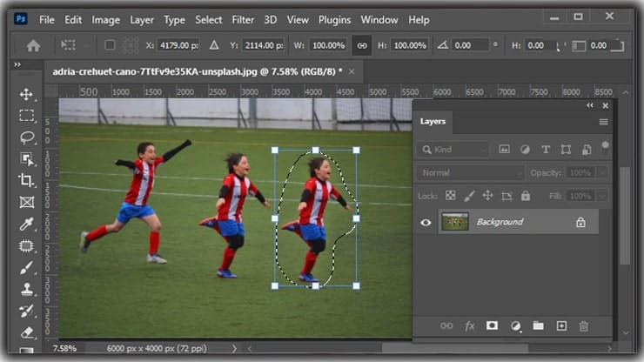Select the Frame tool
Viewport: 644px width, 362px height.
pyautogui.click(x=27, y=202)
